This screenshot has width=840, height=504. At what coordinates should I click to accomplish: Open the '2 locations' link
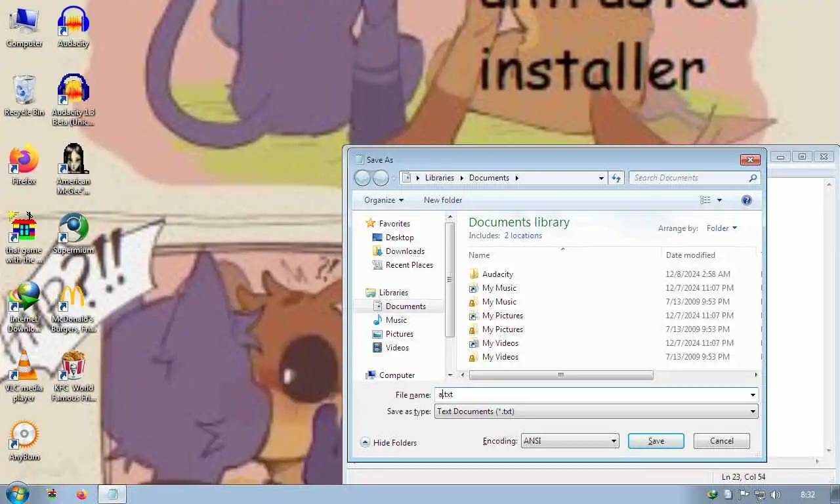(x=523, y=236)
